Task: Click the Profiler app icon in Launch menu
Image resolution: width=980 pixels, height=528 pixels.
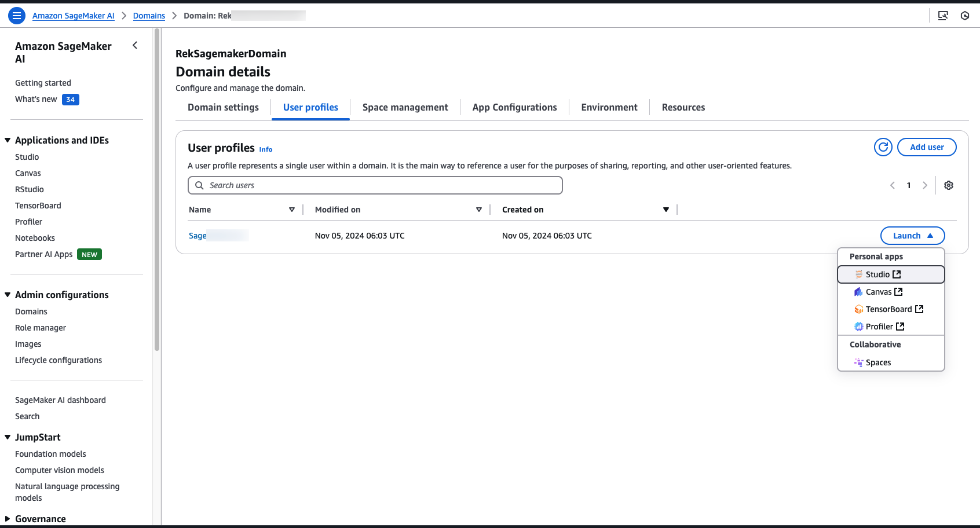Action: click(859, 327)
